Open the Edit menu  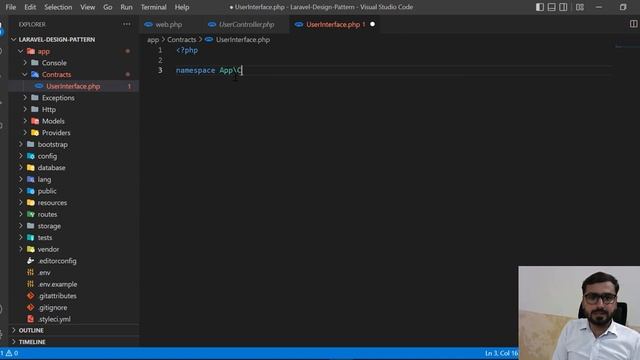30,7
